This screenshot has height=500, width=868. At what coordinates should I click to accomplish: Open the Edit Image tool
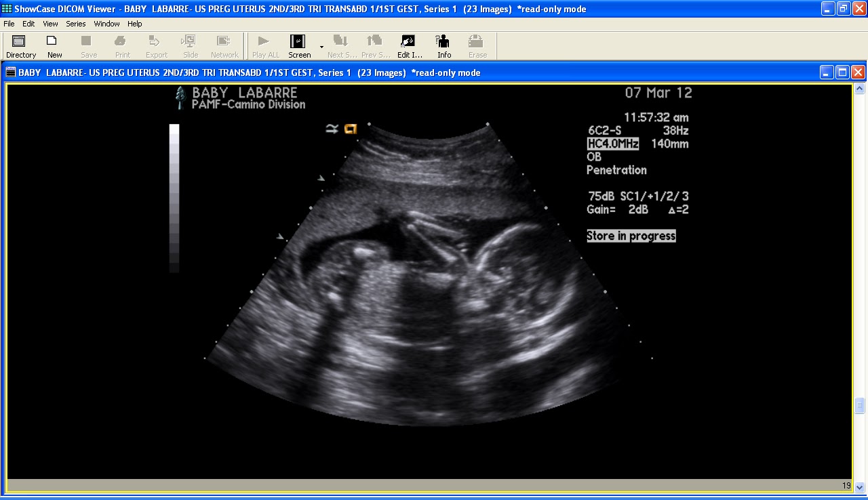(x=408, y=45)
